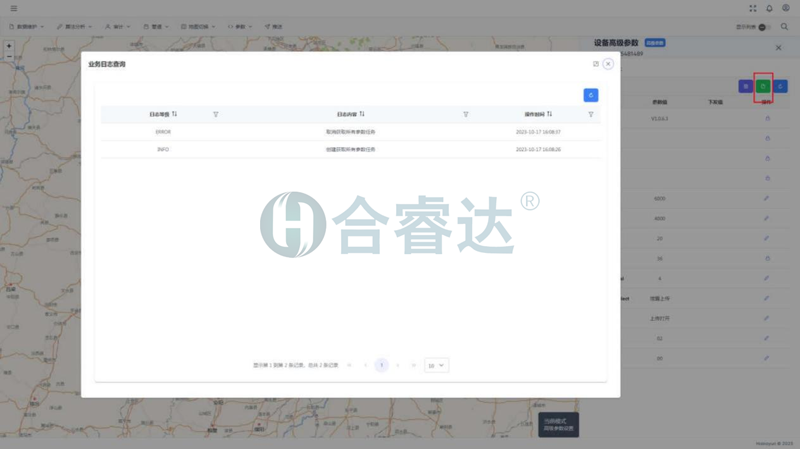Sort by the 日志内容 column
Image resolution: width=800 pixels, height=449 pixels.
point(362,114)
